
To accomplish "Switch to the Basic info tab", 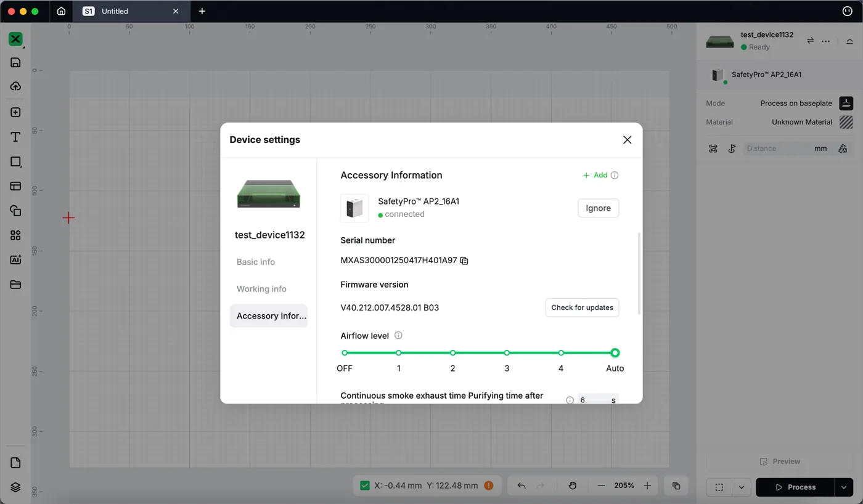I will pyautogui.click(x=256, y=262).
